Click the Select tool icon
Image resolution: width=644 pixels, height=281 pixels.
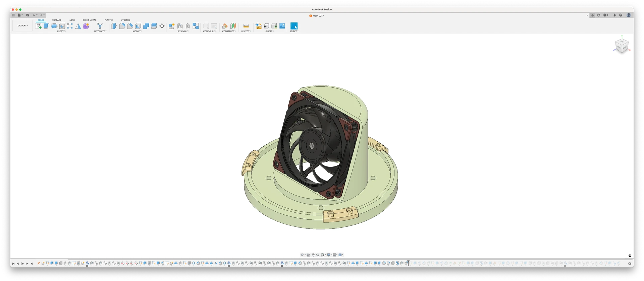pyautogui.click(x=294, y=26)
